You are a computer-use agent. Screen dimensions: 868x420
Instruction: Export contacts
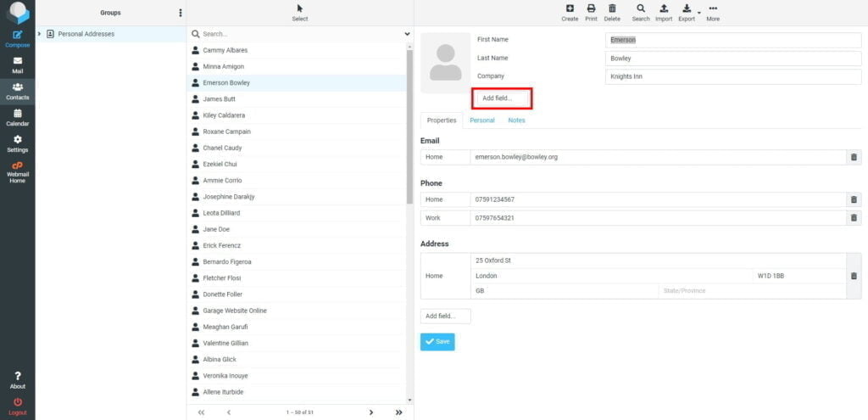click(x=687, y=13)
